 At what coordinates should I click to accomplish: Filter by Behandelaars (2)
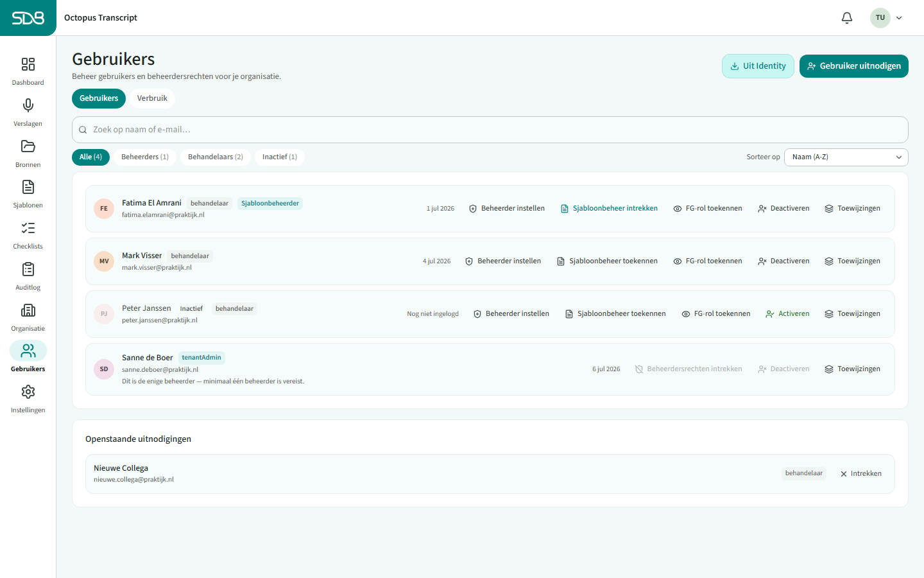click(216, 157)
